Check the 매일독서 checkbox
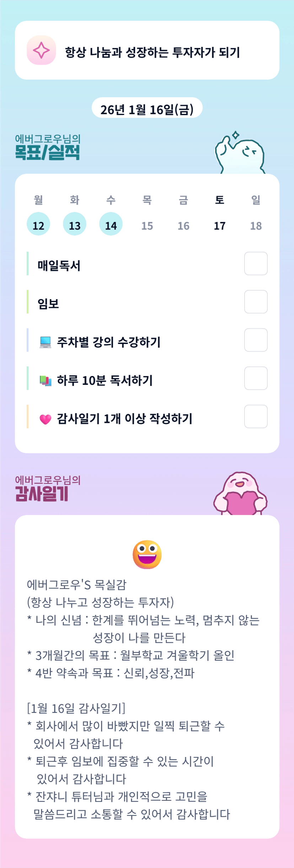This screenshot has width=294, height=868. pos(256,264)
